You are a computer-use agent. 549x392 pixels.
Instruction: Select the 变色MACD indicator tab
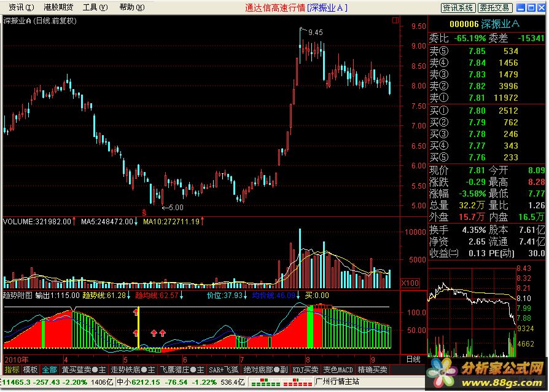click(338, 370)
